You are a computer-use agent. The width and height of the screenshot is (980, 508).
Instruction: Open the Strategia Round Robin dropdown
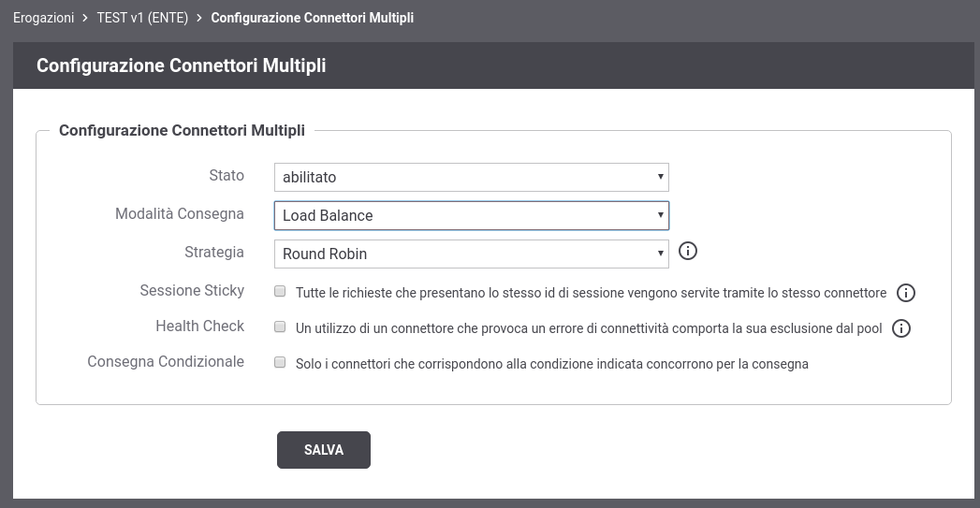[471, 254]
